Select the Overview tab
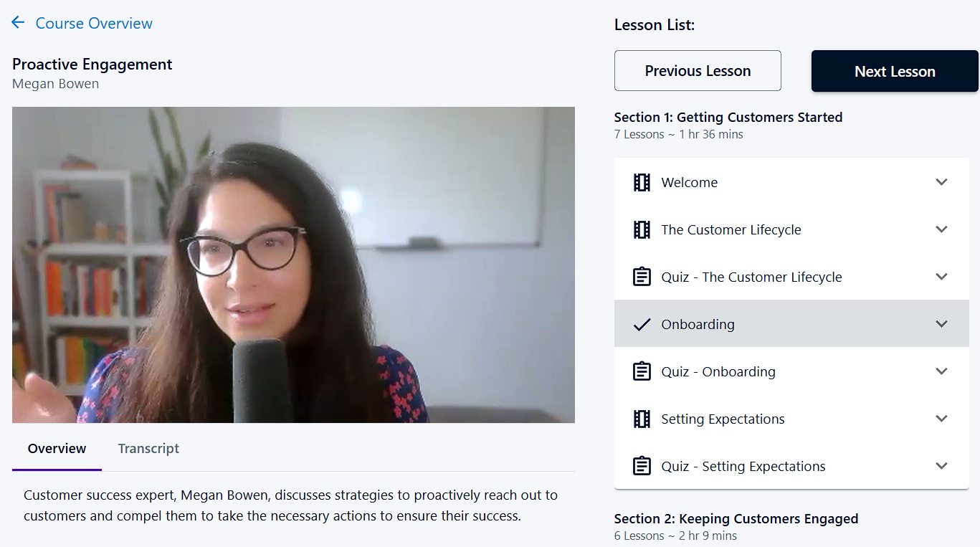Viewport: 980px width, 547px height. [x=57, y=449]
